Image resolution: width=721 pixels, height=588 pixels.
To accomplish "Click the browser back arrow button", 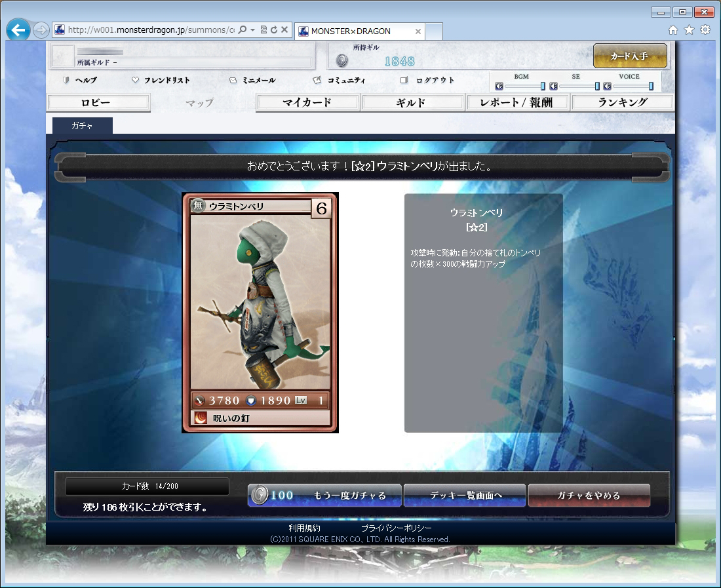I will point(18,30).
